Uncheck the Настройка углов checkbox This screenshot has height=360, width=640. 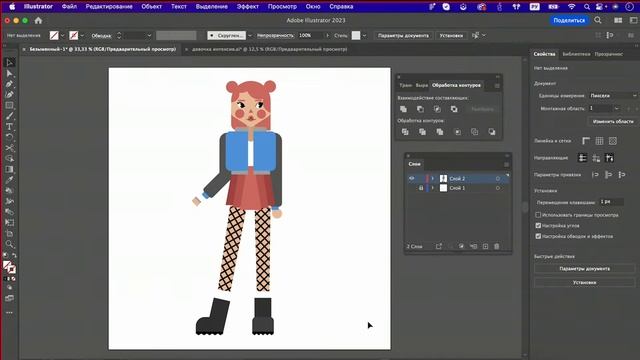point(538,225)
